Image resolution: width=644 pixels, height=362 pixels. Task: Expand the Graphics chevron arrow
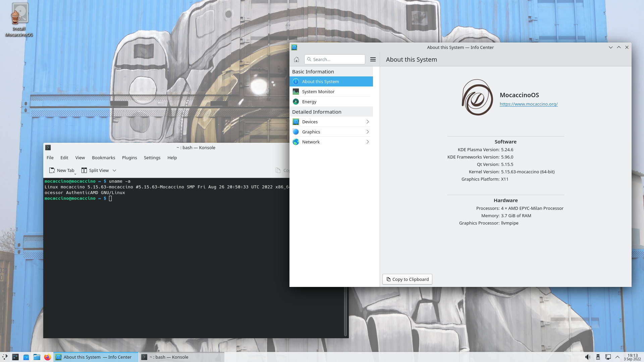(368, 132)
